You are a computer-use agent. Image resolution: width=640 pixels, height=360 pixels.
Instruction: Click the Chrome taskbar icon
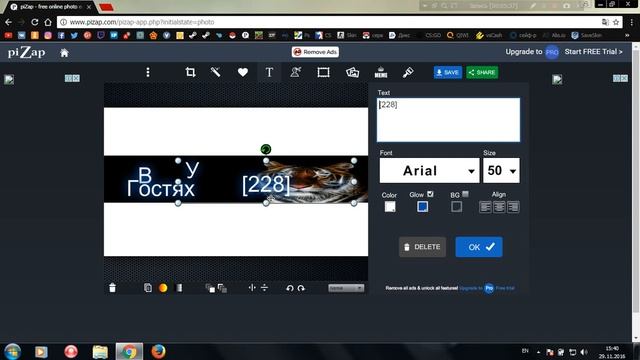[129, 351]
